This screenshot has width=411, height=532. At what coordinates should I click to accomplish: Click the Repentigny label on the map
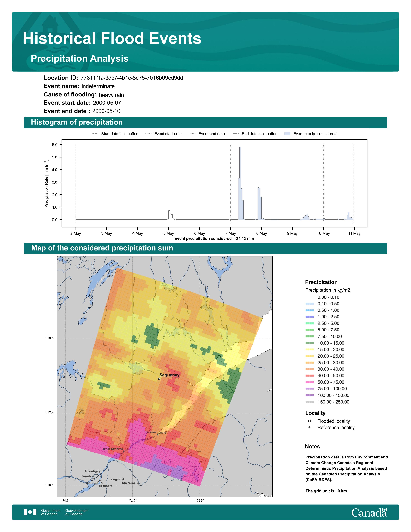pos(92,471)
